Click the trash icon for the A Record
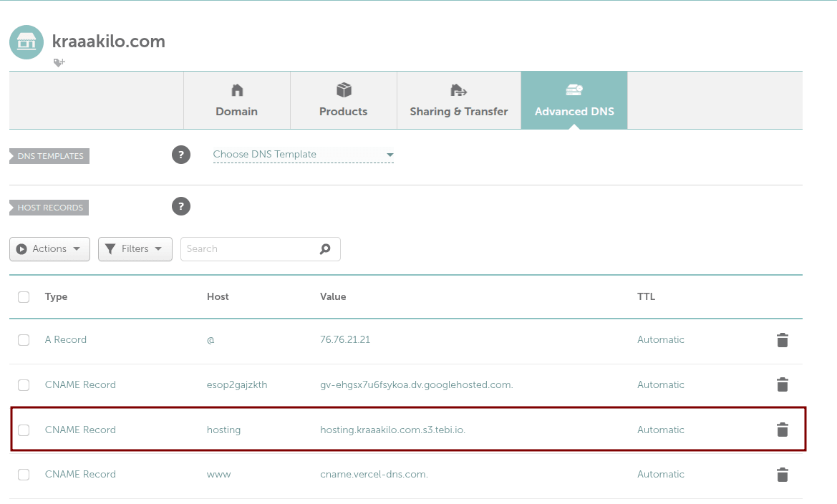The image size is (837, 504). (782, 340)
